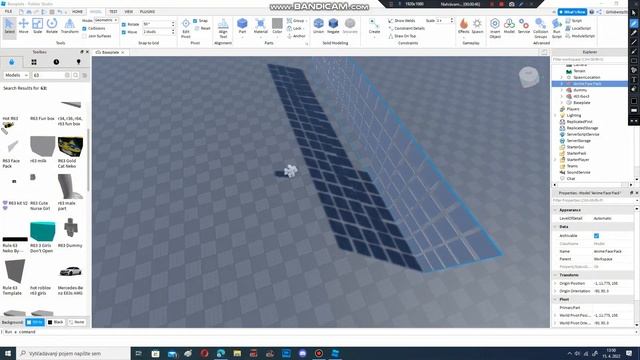Click the Union solid modeling icon

click(x=318, y=26)
